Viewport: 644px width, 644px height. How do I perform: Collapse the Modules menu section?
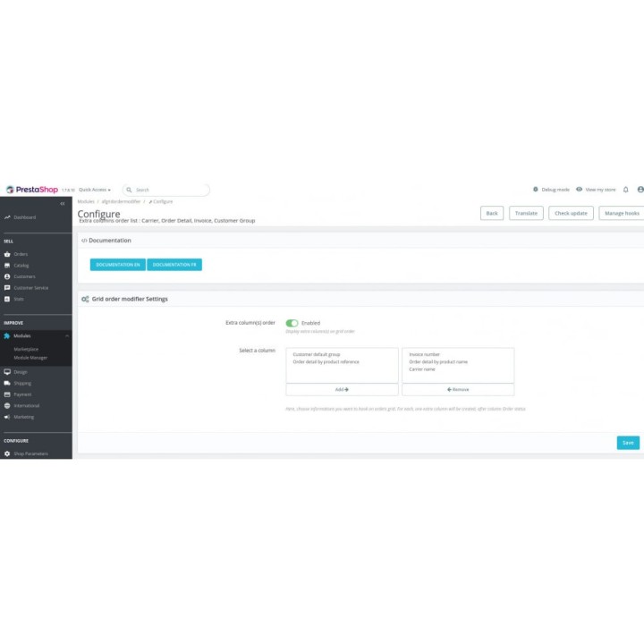click(68, 335)
